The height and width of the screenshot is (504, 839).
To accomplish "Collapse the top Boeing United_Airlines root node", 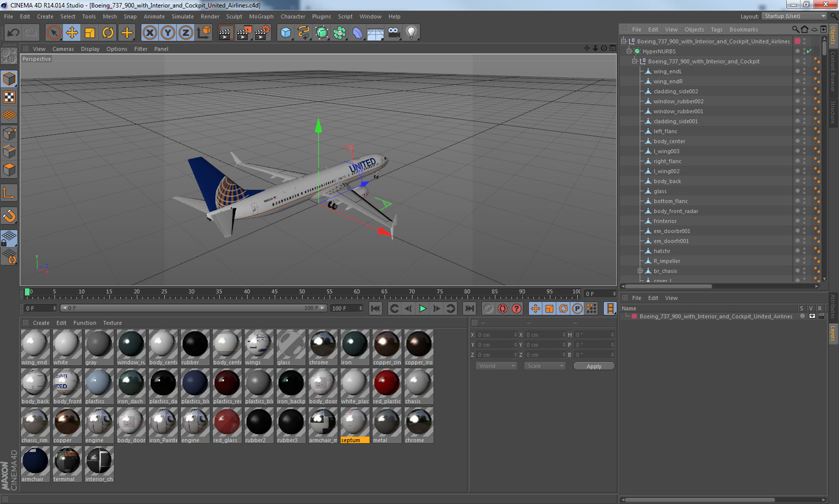I will [624, 41].
